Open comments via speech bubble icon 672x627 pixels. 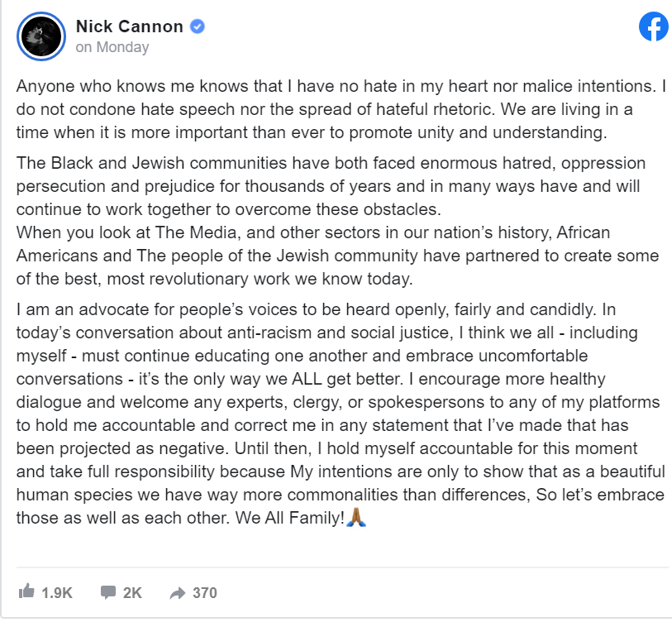(x=108, y=592)
